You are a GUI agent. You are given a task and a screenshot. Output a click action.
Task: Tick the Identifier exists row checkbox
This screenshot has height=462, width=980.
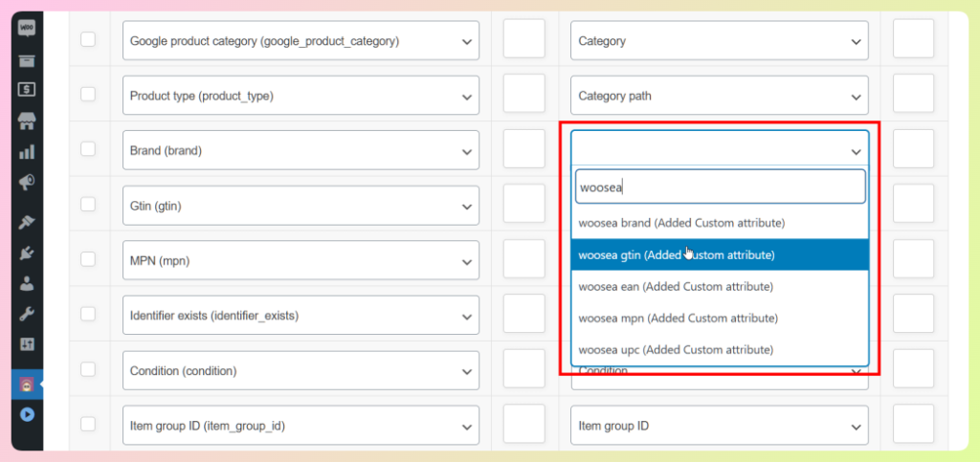click(x=88, y=314)
